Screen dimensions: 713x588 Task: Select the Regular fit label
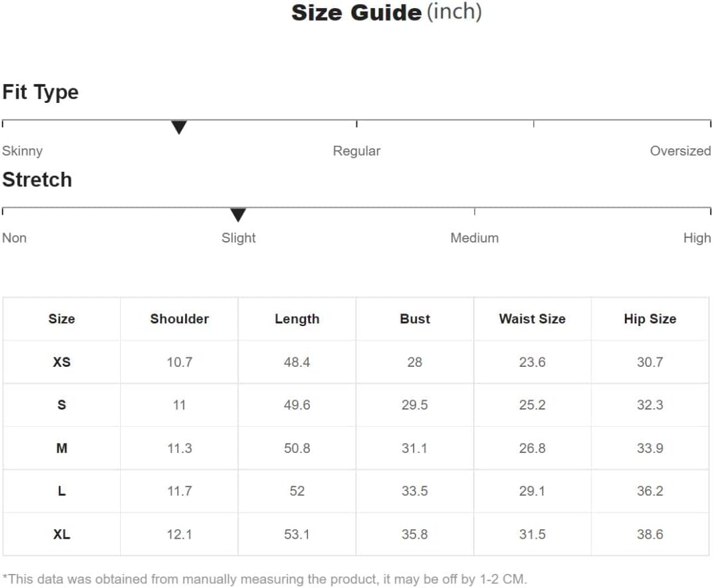tap(356, 151)
